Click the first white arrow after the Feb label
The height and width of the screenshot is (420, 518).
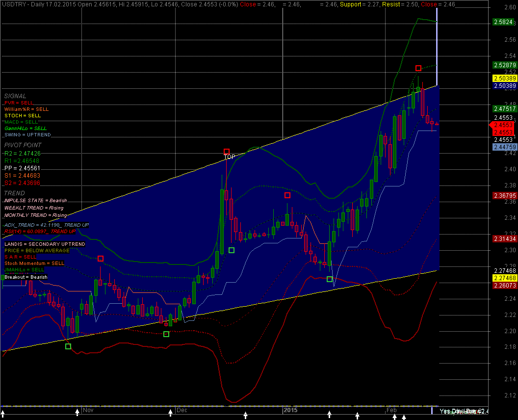[x=394, y=417]
